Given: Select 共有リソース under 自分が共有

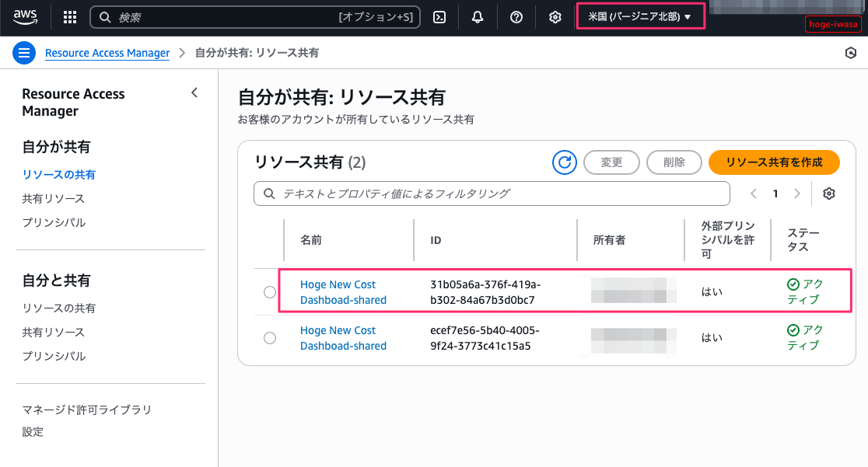Looking at the screenshot, I should 53,199.
